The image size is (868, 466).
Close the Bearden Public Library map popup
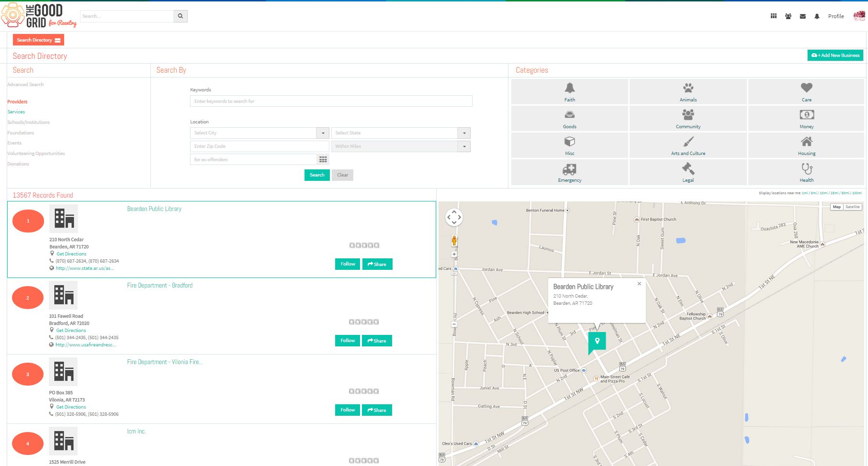pyautogui.click(x=639, y=284)
